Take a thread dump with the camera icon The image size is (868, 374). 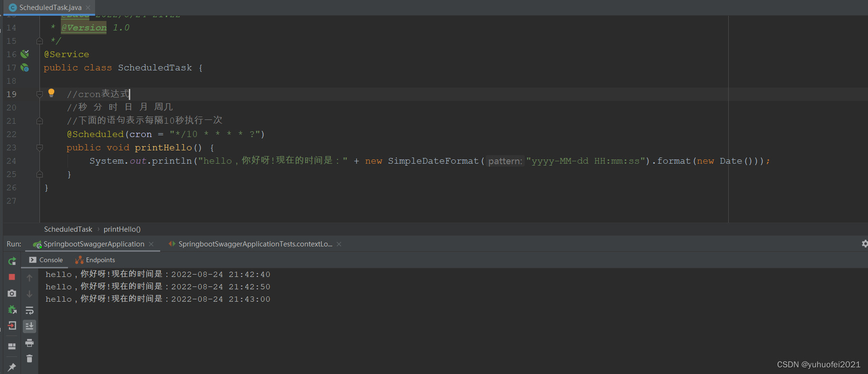point(12,293)
